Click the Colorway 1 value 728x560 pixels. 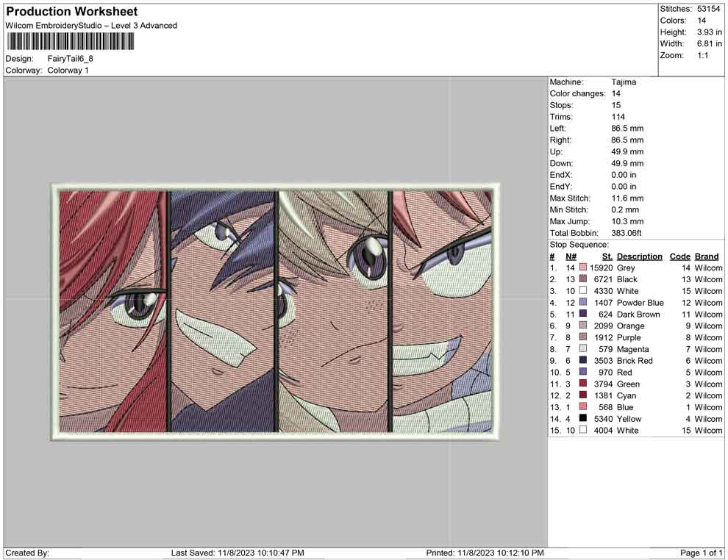click(x=68, y=70)
